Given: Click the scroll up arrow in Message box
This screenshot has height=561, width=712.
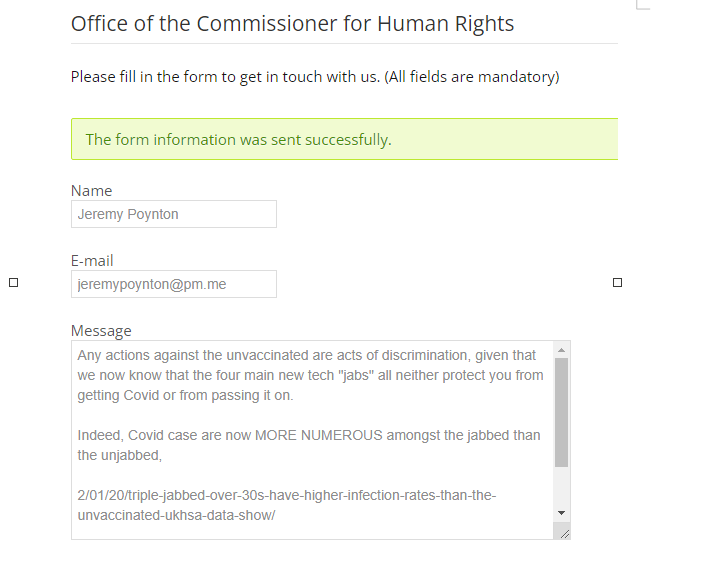Looking at the screenshot, I should click(561, 350).
